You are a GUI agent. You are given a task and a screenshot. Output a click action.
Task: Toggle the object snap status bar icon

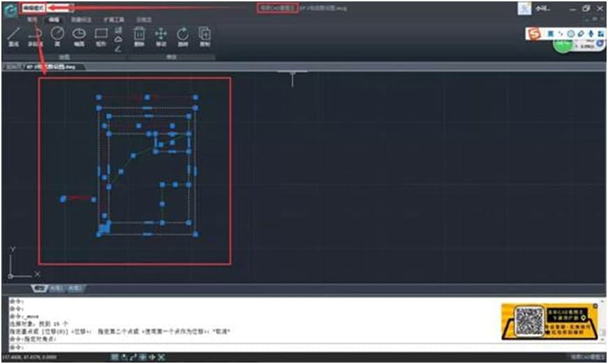152,356
